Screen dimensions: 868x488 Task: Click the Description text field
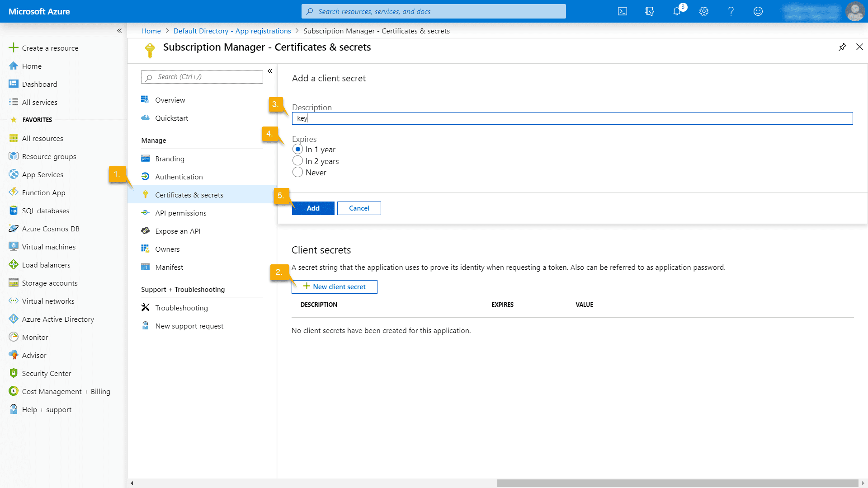pyautogui.click(x=572, y=118)
